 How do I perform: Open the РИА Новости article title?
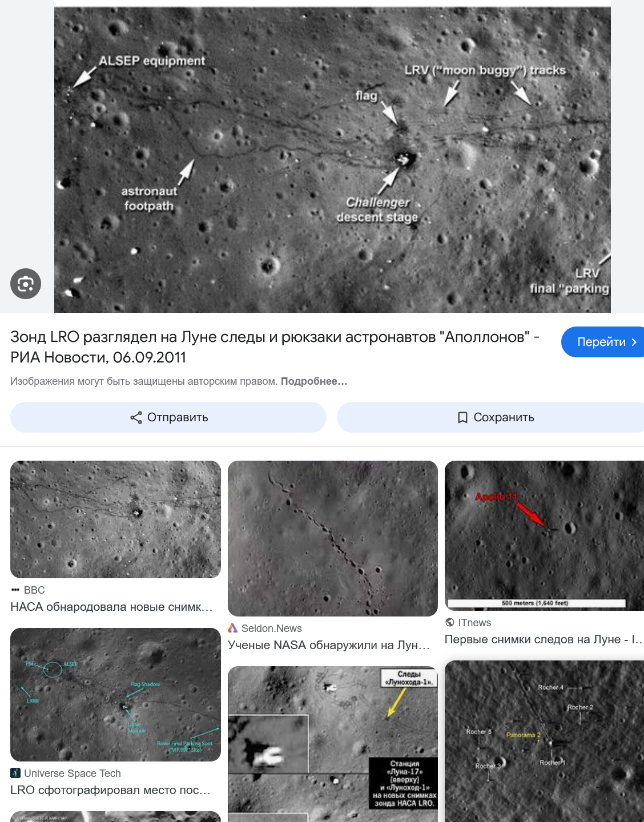click(275, 347)
